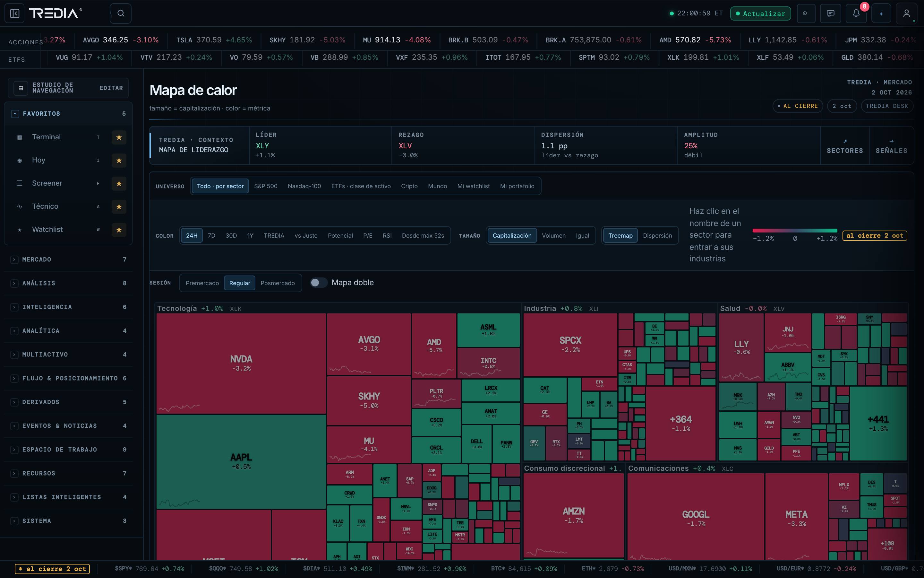The width and height of the screenshot is (924, 578).
Task: Unstar the Hoy favorite
Action: click(x=119, y=160)
